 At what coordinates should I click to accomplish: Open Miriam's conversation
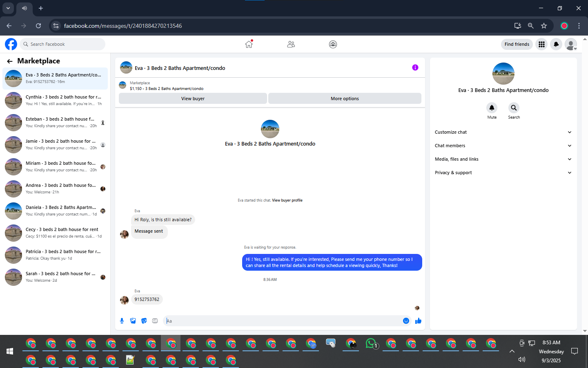(55, 167)
